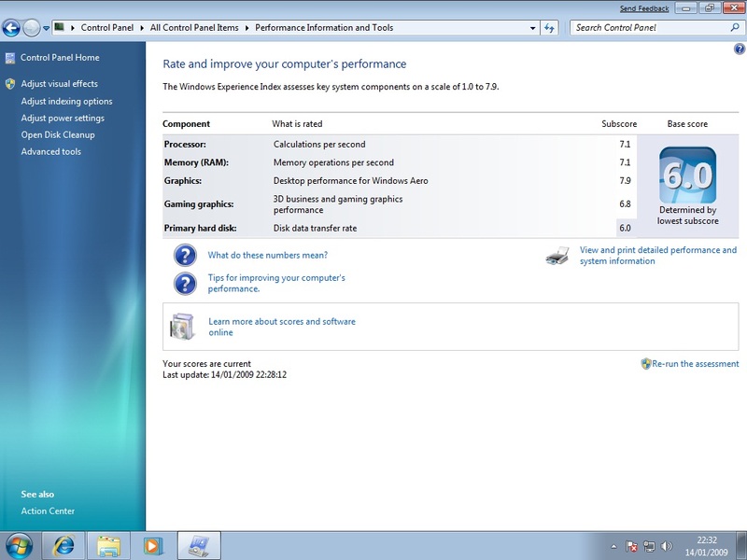This screenshot has width=747, height=560.
Task: Expand the chevron after Control Panel breadcrumb
Action: 142,28
